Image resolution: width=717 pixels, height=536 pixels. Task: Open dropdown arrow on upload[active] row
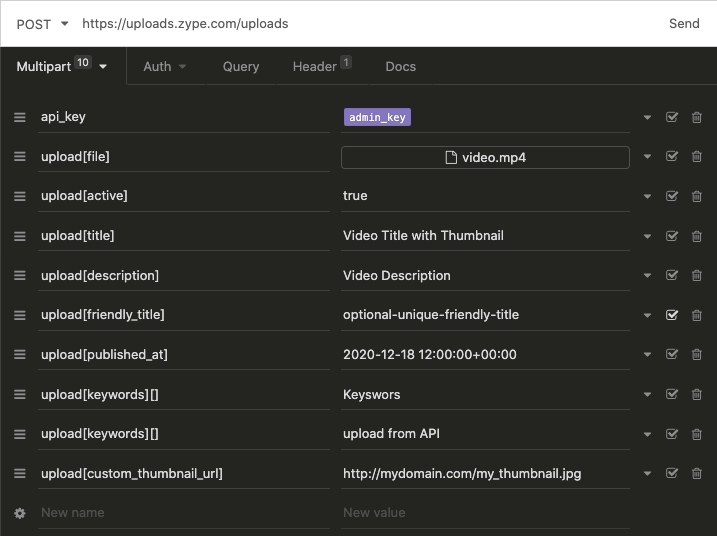(647, 196)
